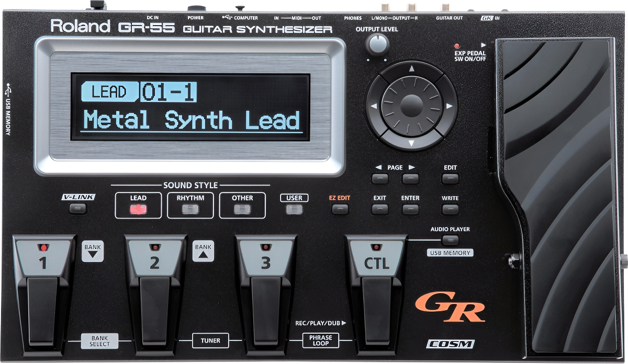The width and height of the screenshot is (628, 364).
Task: Step on the expression pedal
Action: (560, 199)
